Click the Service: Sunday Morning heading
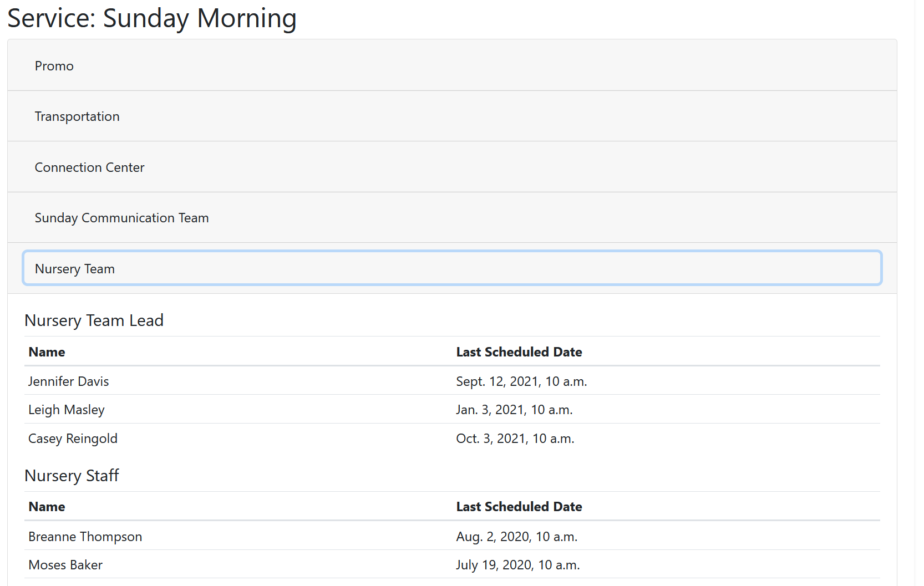924x586 pixels. click(152, 18)
